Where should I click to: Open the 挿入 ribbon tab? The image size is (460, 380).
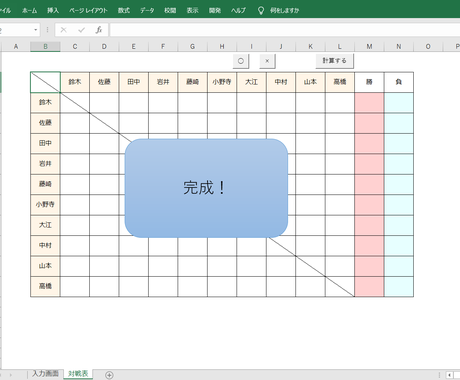click(53, 10)
